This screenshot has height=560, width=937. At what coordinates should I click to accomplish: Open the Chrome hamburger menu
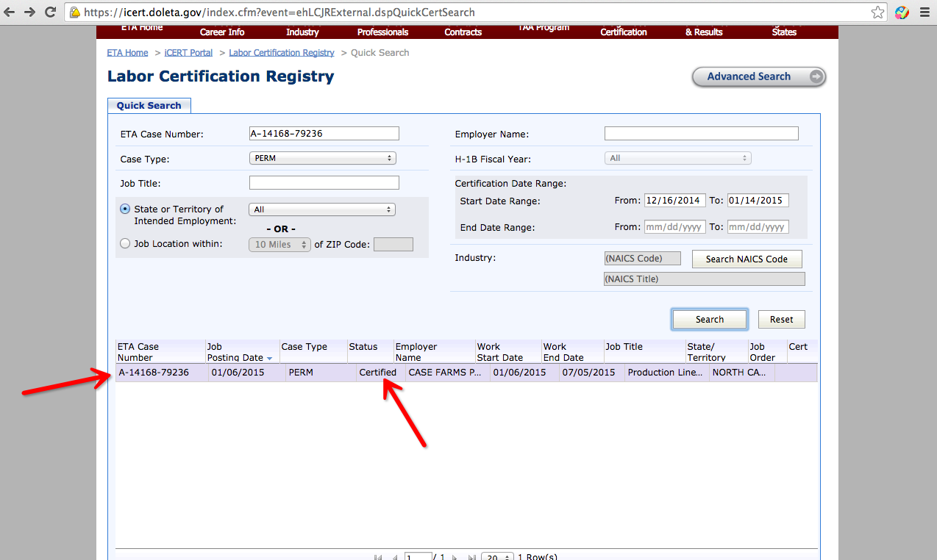(x=924, y=12)
